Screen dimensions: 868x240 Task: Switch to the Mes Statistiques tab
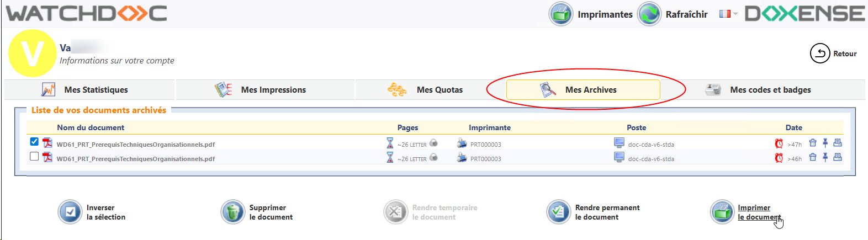(89, 90)
